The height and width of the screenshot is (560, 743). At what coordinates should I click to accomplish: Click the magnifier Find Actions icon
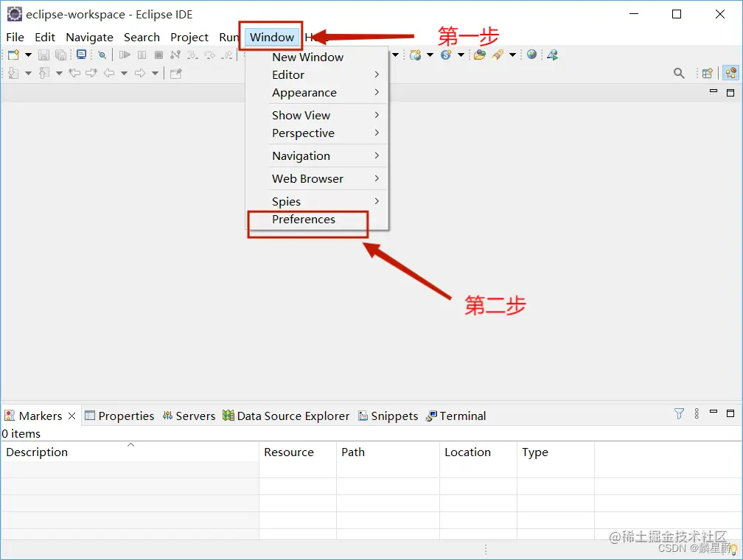tap(679, 73)
